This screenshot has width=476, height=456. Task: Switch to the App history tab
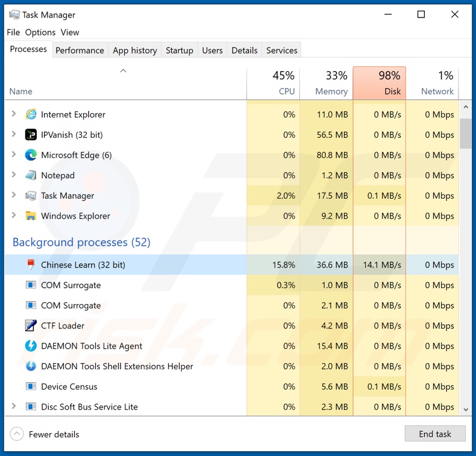(135, 51)
